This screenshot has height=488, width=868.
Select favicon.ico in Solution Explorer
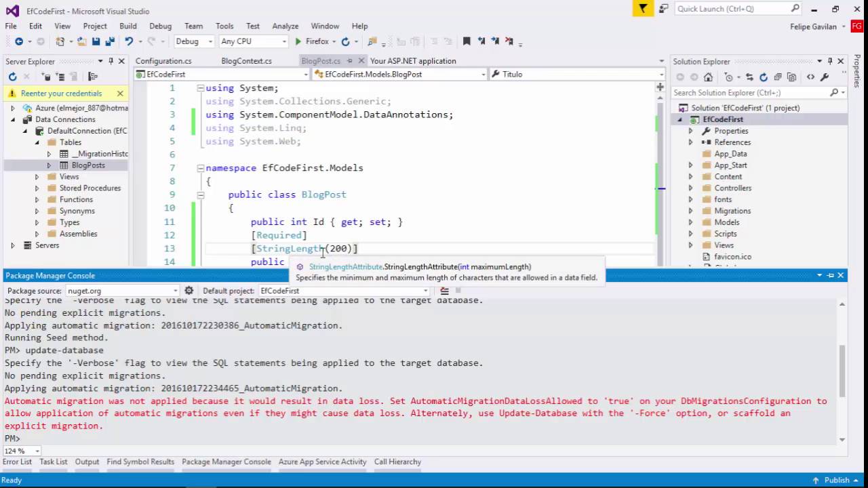click(x=732, y=257)
